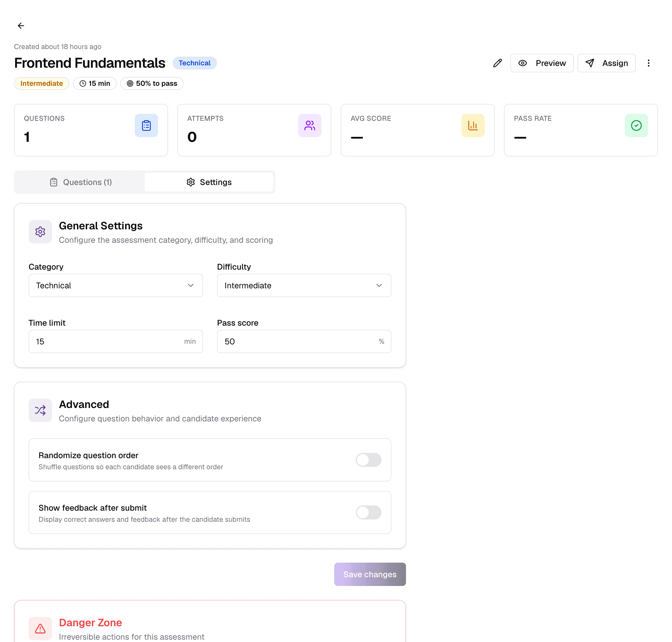This screenshot has width=672, height=642.
Task: Click the Frontend Fundamentals title
Action: pyautogui.click(x=90, y=63)
